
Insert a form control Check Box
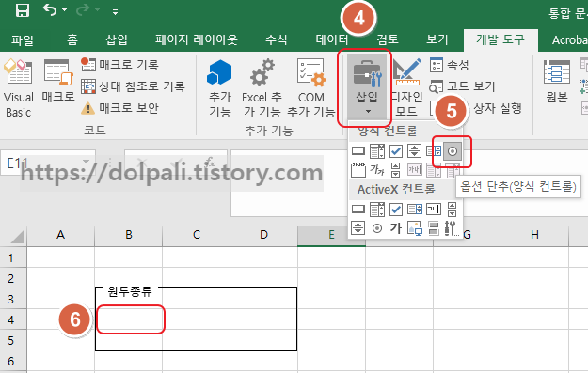click(396, 151)
